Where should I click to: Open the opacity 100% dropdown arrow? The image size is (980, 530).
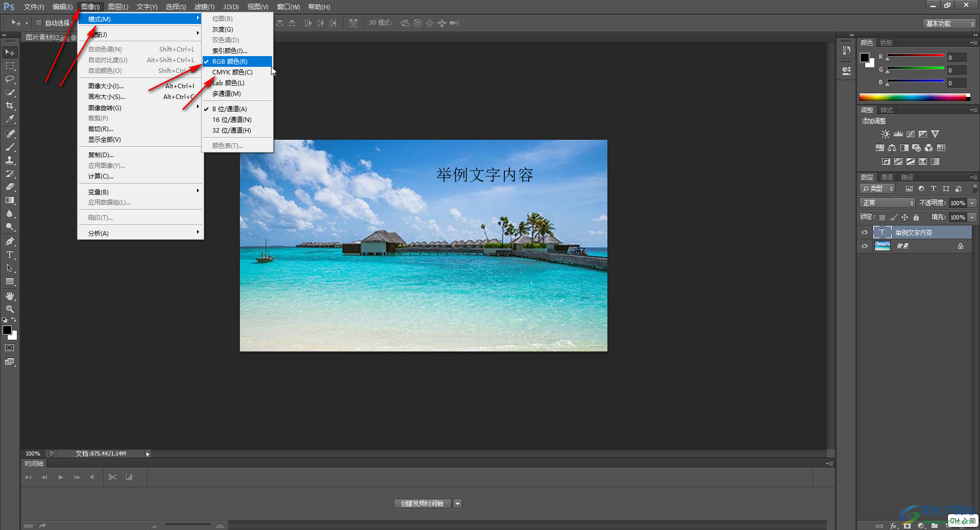coord(972,203)
